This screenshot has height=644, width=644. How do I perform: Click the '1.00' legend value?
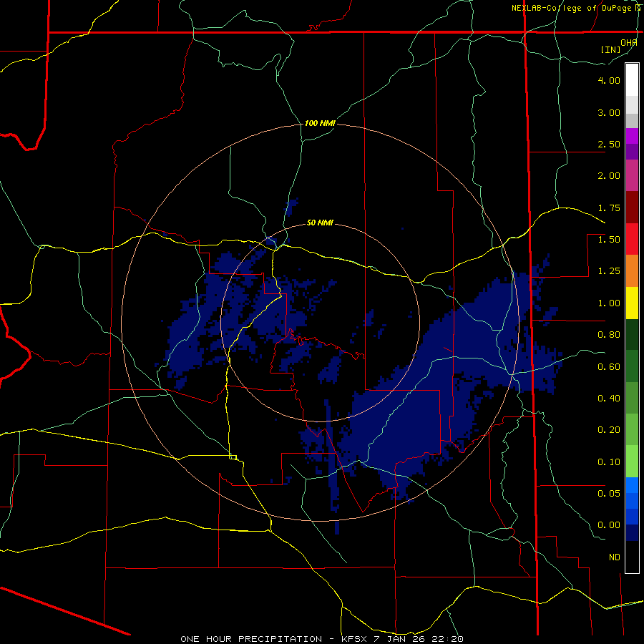[609, 303]
